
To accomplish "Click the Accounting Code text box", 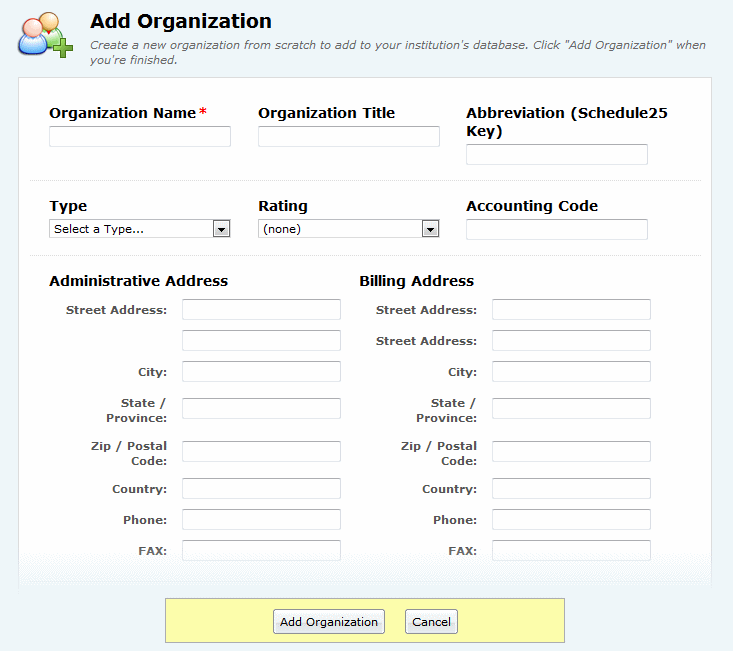I will coord(556,230).
